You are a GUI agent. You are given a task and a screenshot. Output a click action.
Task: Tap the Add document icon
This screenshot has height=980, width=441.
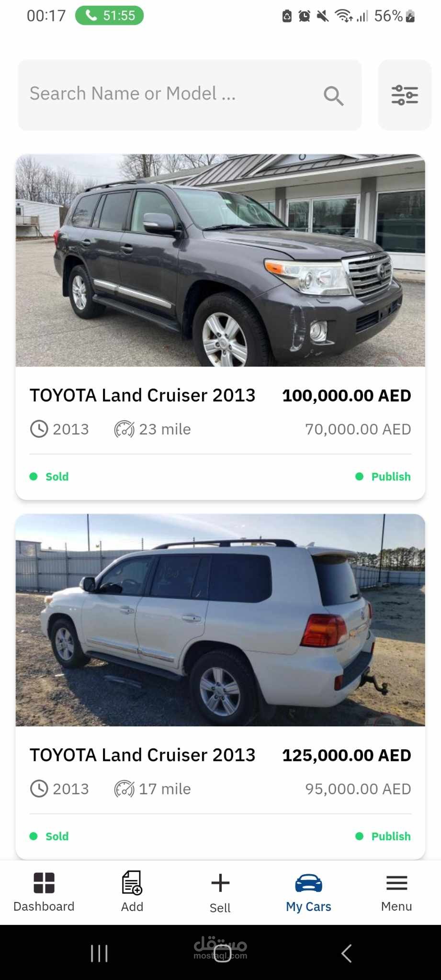[x=132, y=883]
